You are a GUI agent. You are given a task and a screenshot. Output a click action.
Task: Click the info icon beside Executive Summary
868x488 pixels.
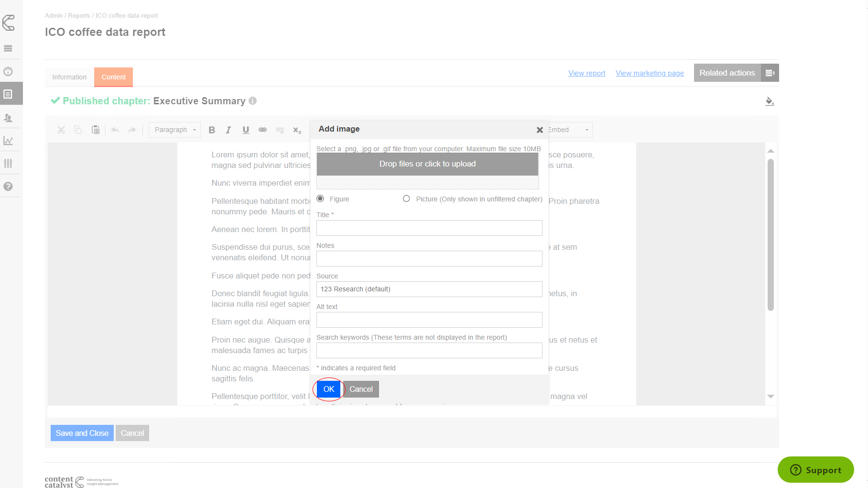pyautogui.click(x=253, y=101)
